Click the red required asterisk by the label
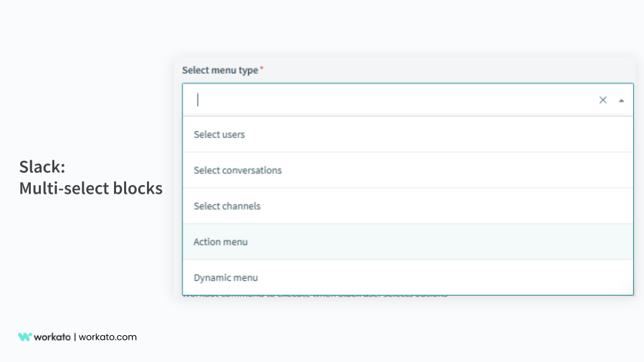This screenshot has height=362, width=644. point(262,68)
